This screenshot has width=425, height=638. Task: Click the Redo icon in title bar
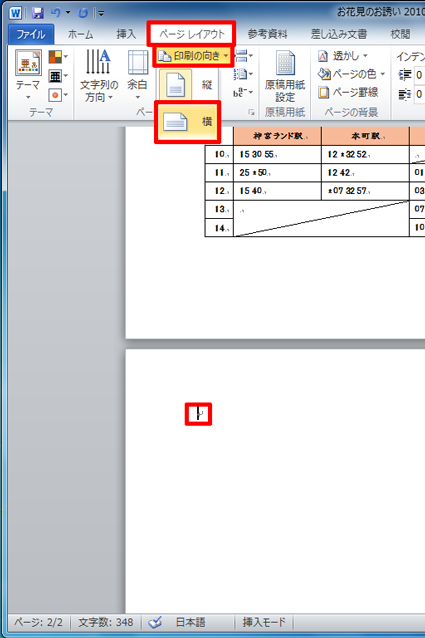pyautogui.click(x=83, y=13)
